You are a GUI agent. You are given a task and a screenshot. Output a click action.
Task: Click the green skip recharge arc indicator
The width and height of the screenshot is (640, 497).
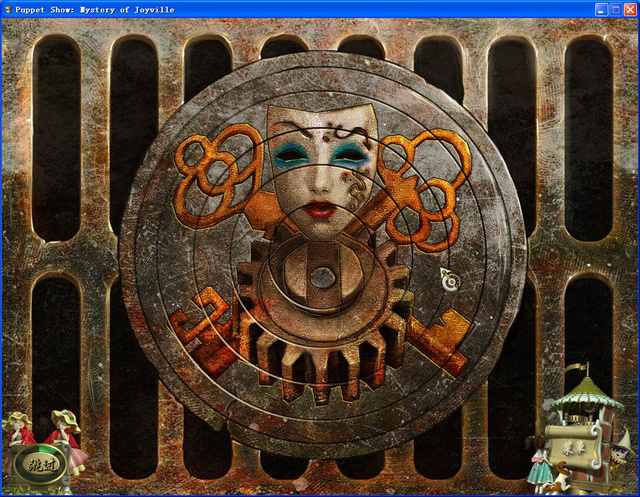[49, 448]
